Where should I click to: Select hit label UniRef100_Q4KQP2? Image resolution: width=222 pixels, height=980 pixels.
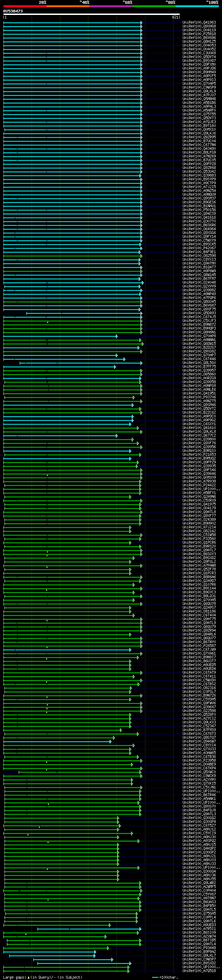point(199,848)
